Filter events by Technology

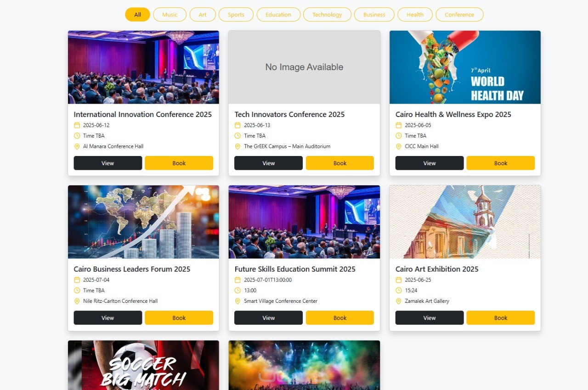[327, 15]
